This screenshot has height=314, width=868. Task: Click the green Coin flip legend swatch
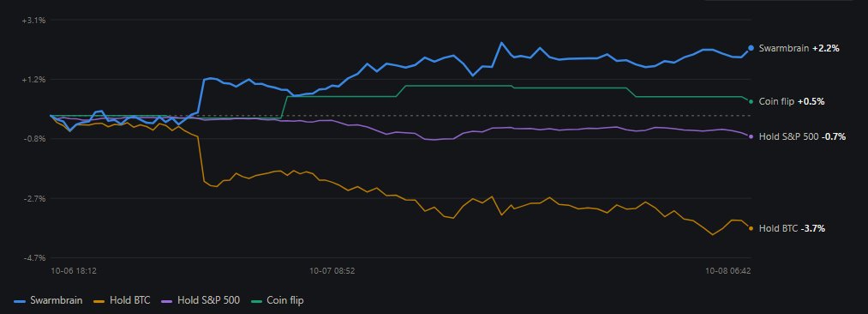(x=257, y=301)
